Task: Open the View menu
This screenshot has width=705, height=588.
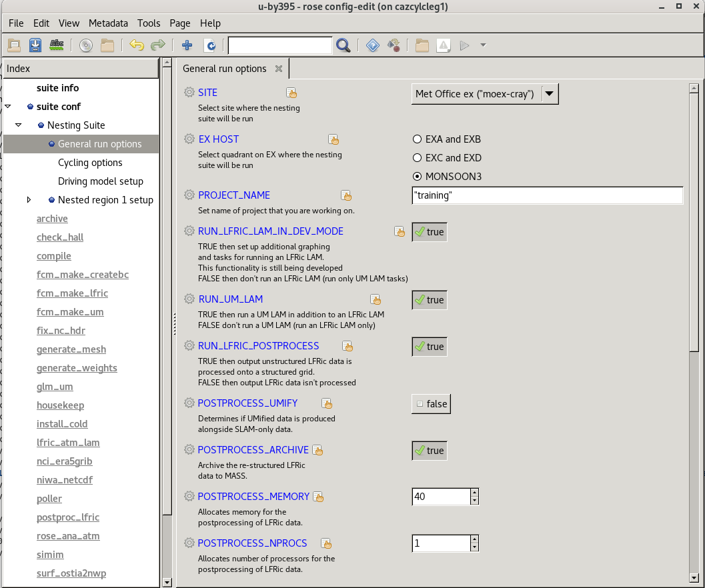Action: click(x=69, y=23)
